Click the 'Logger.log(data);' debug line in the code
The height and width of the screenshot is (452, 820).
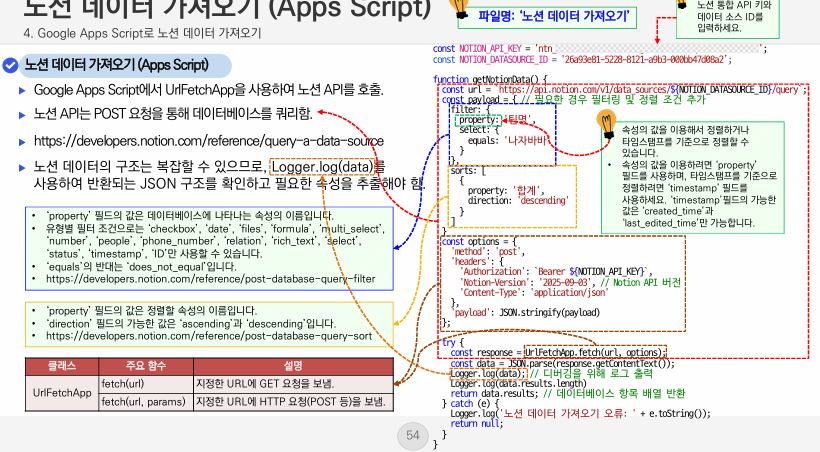(x=488, y=374)
